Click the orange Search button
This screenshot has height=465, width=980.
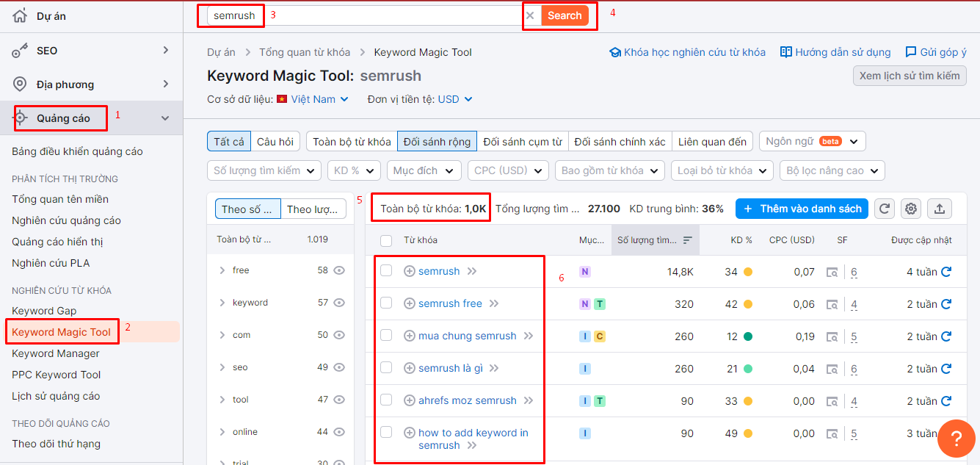coord(565,15)
